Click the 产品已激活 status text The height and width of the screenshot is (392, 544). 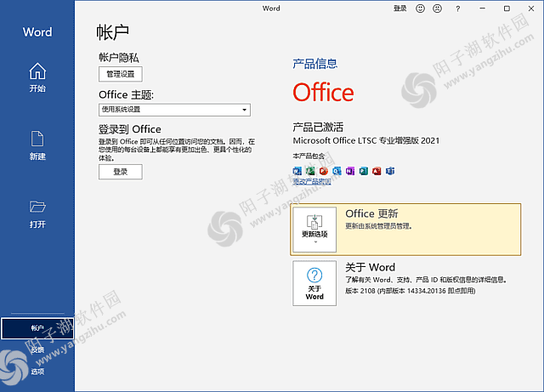[318, 127]
